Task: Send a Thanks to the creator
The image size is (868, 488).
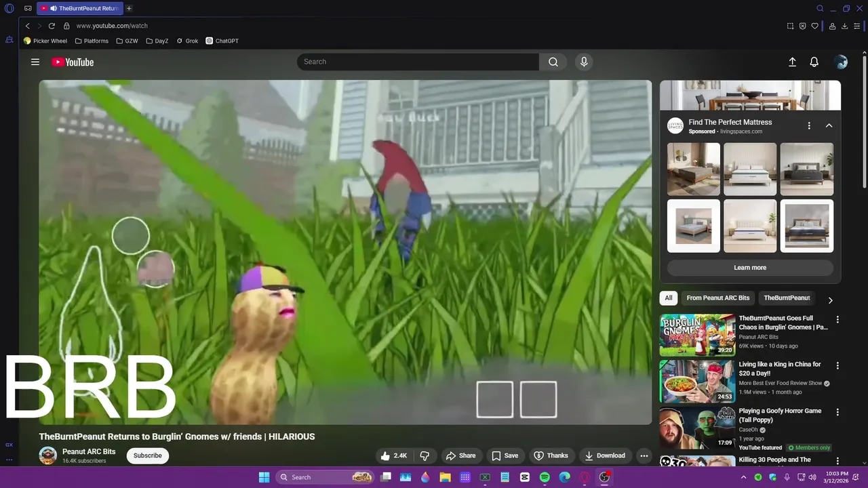Action: pos(551,455)
